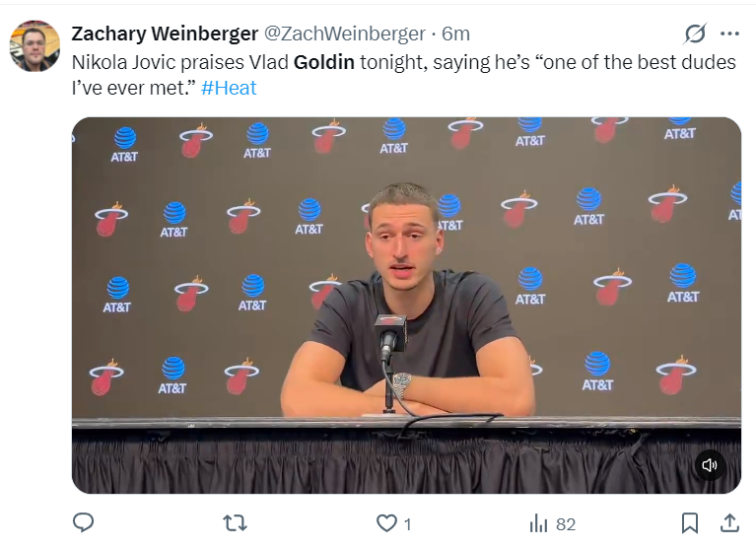The image size is (756, 548).
Task: Share the tweet via upload icon
Action: click(729, 523)
